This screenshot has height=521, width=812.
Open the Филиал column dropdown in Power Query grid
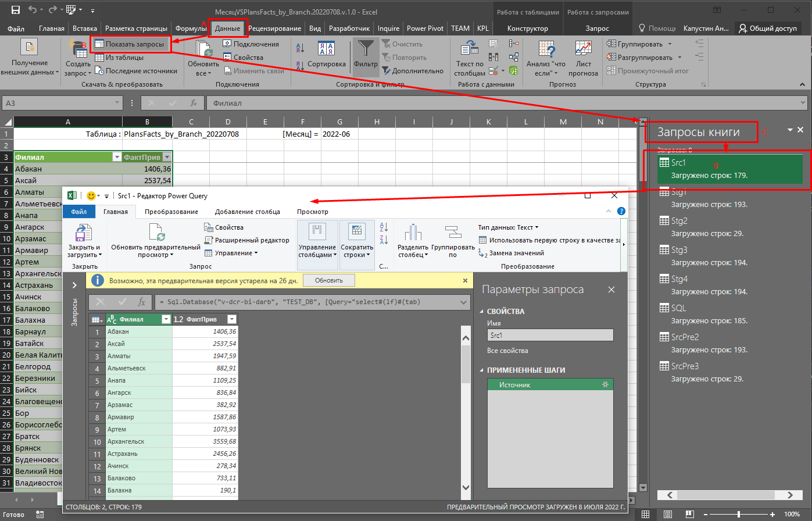[x=166, y=319]
